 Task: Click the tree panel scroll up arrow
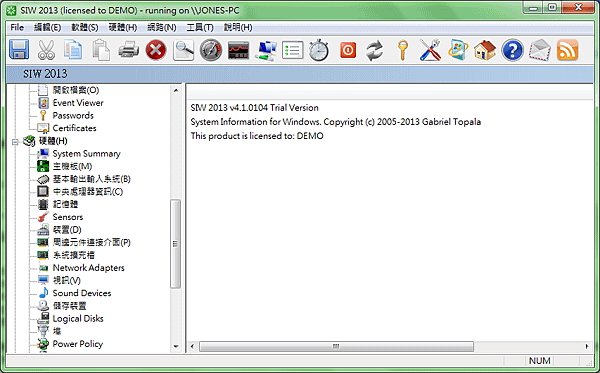pos(176,90)
